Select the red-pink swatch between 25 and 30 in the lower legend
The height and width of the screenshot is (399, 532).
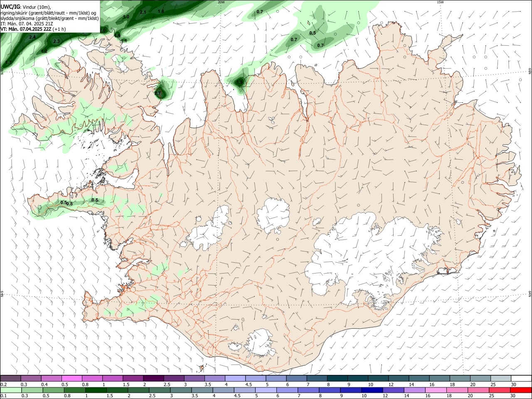pos(500,390)
